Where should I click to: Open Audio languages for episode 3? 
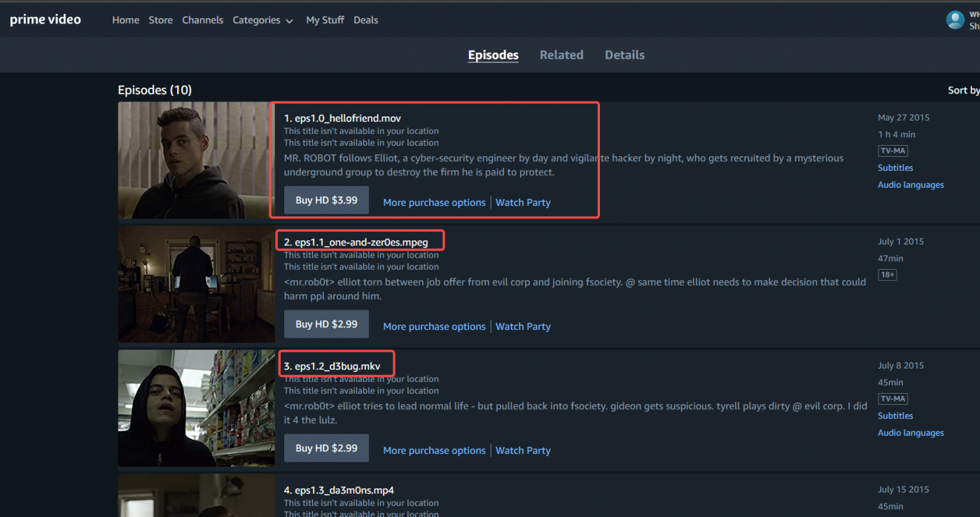(x=911, y=433)
